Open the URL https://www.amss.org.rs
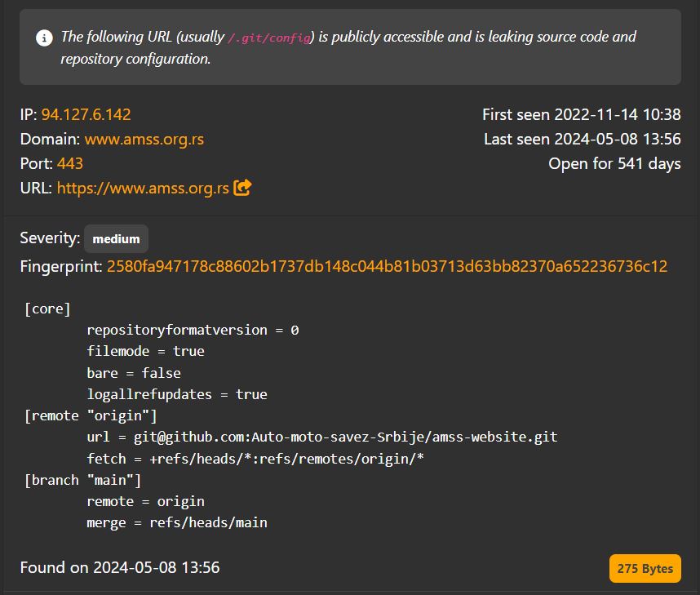Screen dimensions: 700x595 coord(143,188)
